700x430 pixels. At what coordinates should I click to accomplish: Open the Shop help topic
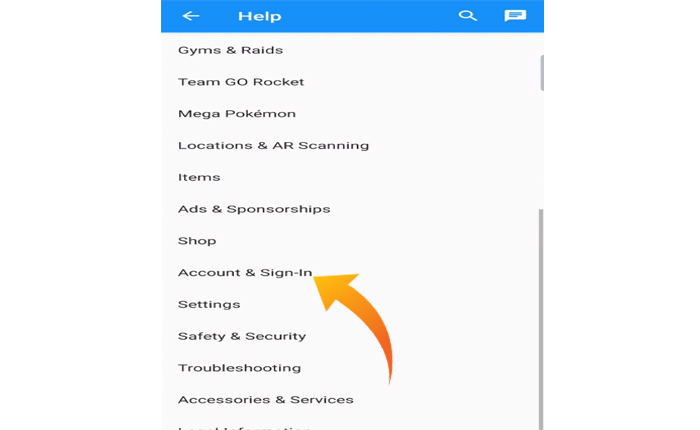point(197,241)
